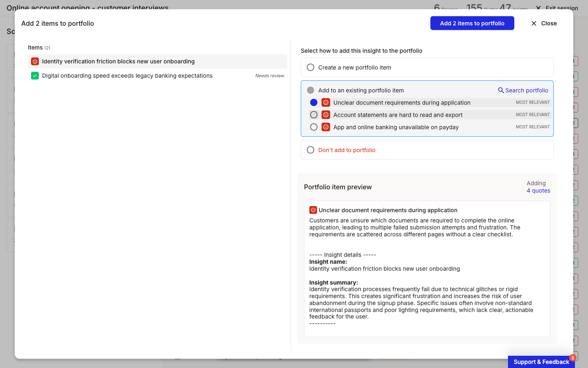This screenshot has height=368, width=588.
Task: Open the Support & Feedback button
Action: 541,362
